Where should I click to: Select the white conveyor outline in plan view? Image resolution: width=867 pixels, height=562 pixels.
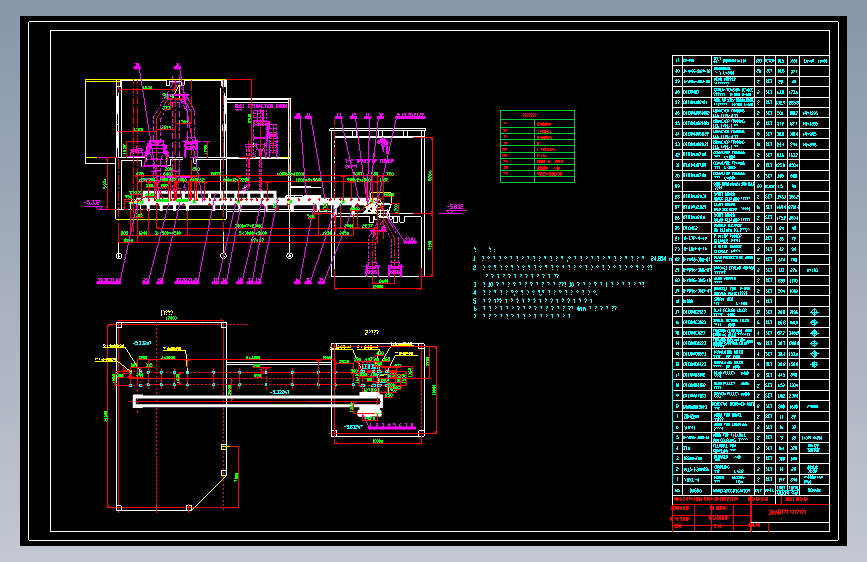(x=258, y=403)
